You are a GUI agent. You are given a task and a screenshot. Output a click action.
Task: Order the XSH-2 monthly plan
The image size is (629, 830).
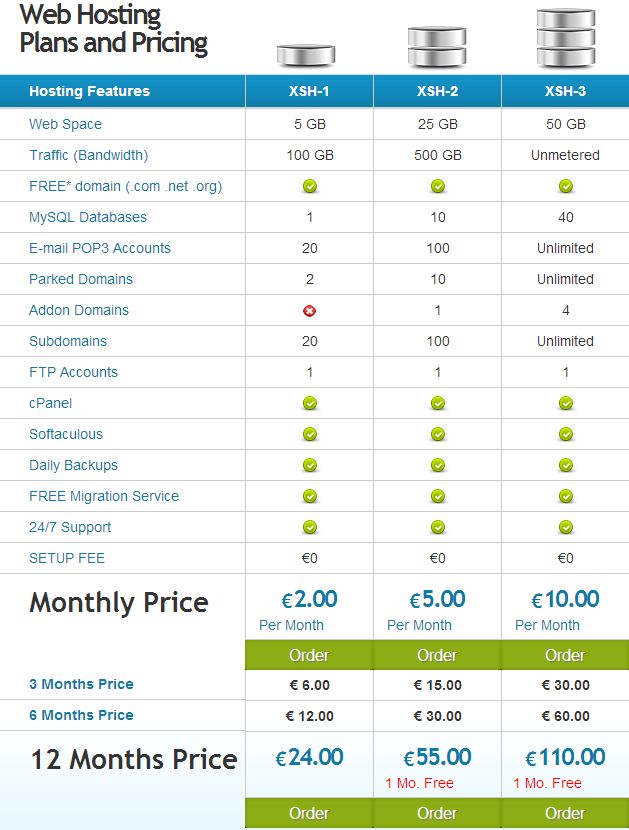(437, 655)
